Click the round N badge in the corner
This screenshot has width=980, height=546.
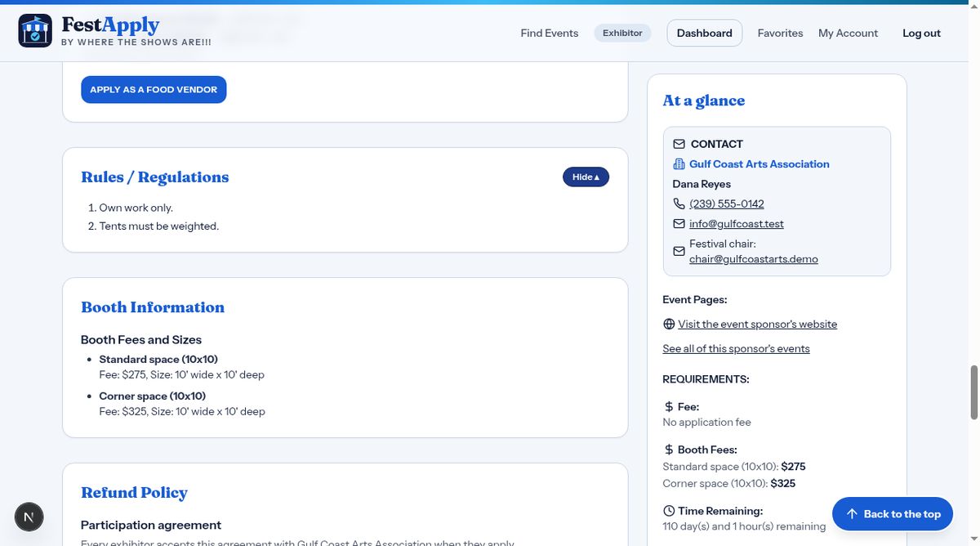tap(29, 517)
